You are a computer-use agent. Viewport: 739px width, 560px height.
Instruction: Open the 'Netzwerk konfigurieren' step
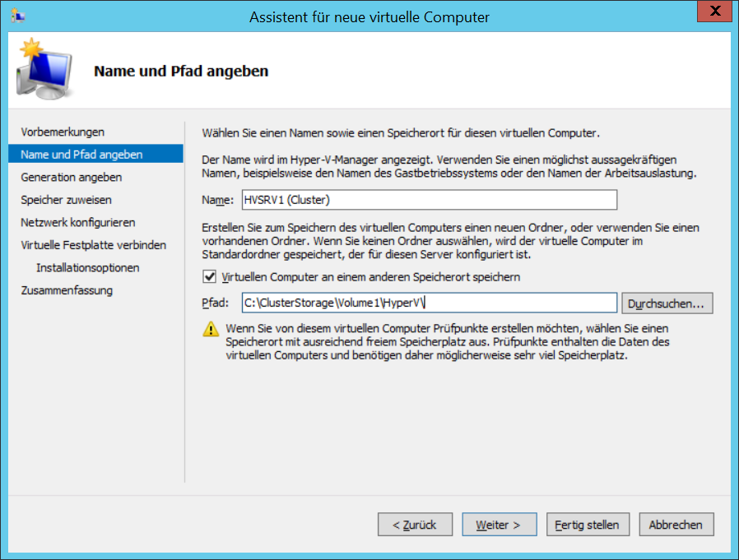pyautogui.click(x=77, y=222)
